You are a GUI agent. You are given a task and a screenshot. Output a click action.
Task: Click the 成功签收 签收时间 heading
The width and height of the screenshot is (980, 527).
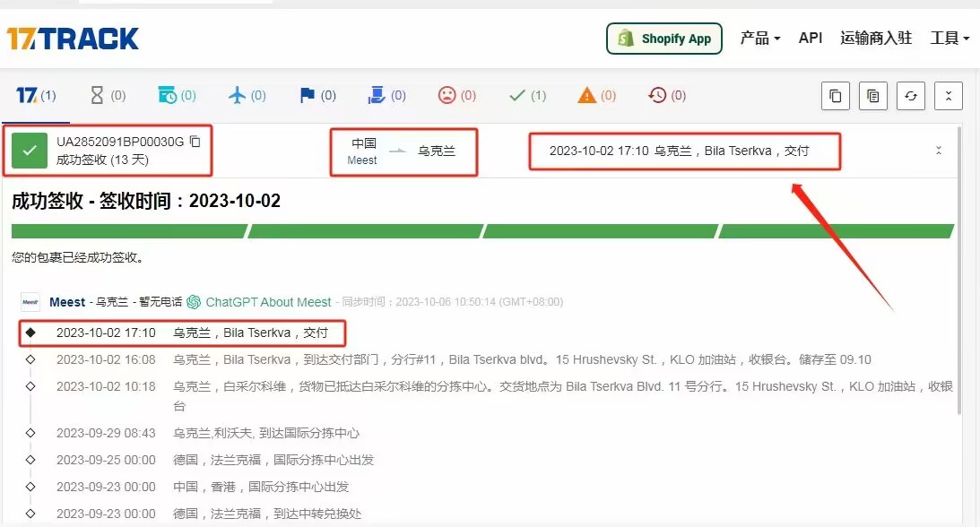pos(145,201)
